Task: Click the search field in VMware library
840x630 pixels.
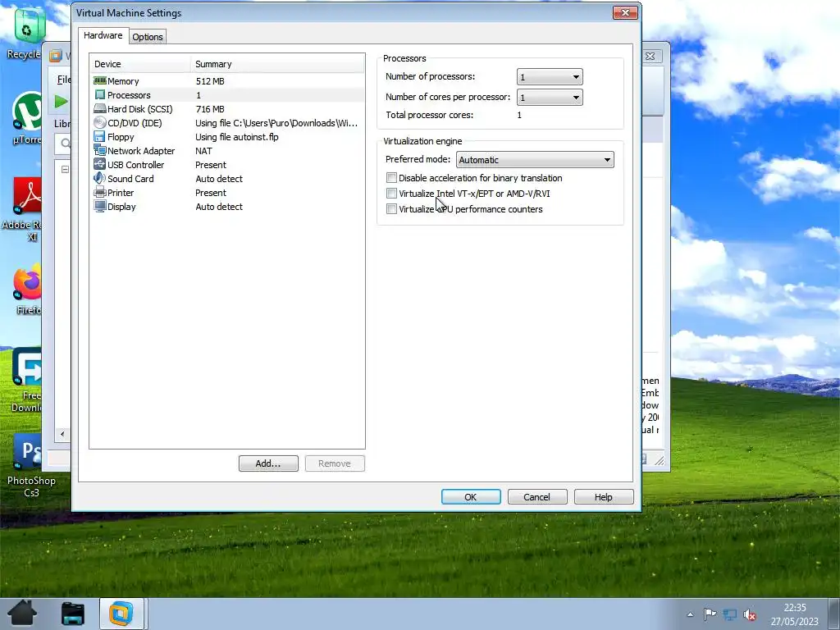Action: [x=63, y=143]
